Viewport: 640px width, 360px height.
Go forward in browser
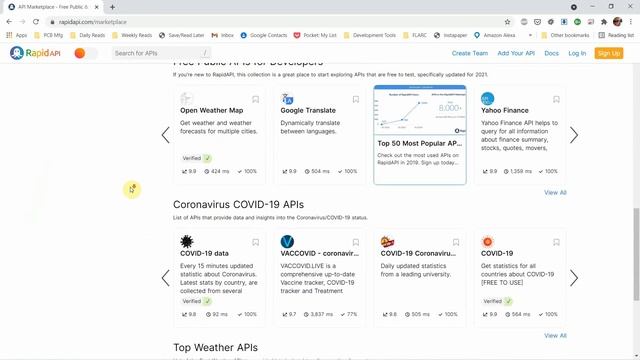click(x=22, y=22)
